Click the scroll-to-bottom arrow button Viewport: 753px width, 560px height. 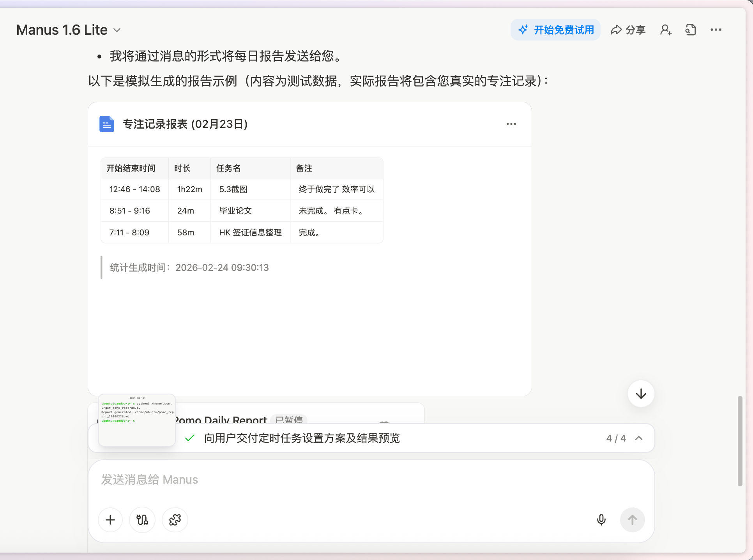click(641, 394)
